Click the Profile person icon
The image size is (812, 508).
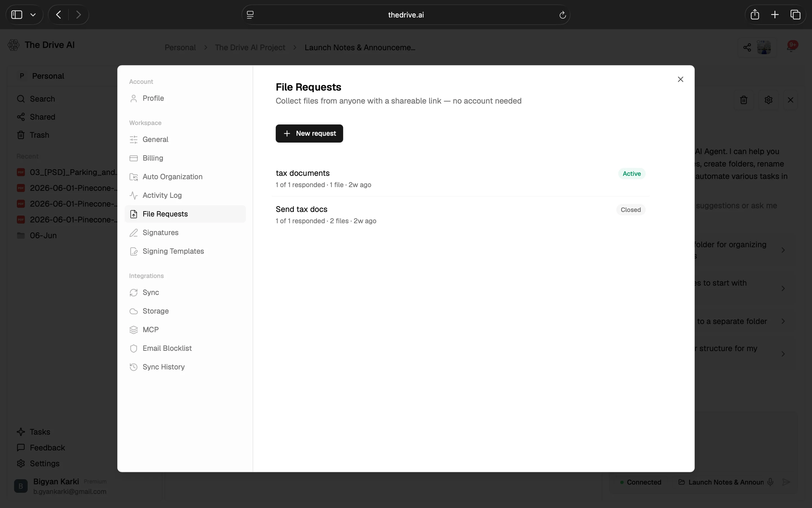pos(134,98)
